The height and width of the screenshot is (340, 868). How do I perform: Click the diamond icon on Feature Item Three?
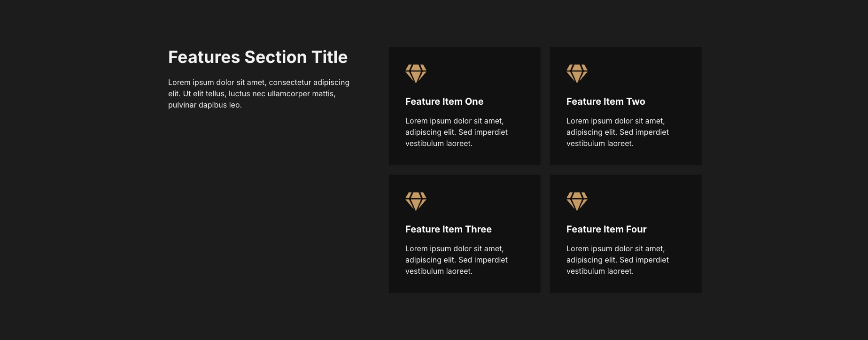click(x=415, y=201)
